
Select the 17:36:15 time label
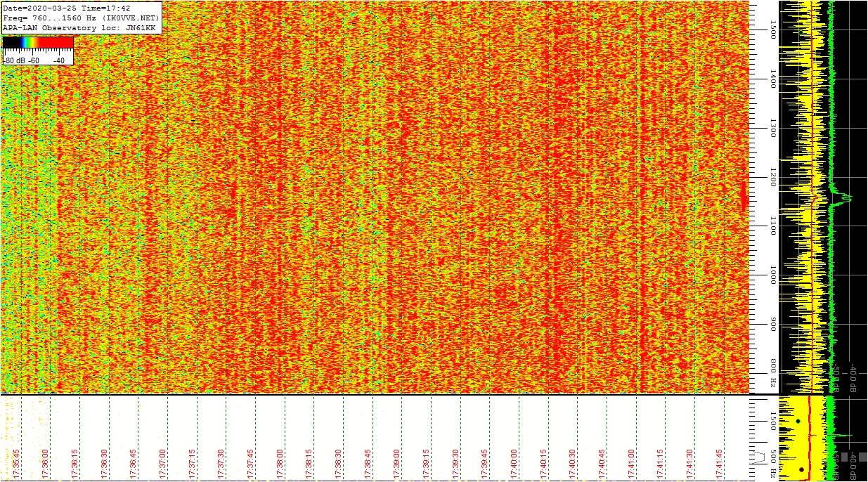coord(75,463)
